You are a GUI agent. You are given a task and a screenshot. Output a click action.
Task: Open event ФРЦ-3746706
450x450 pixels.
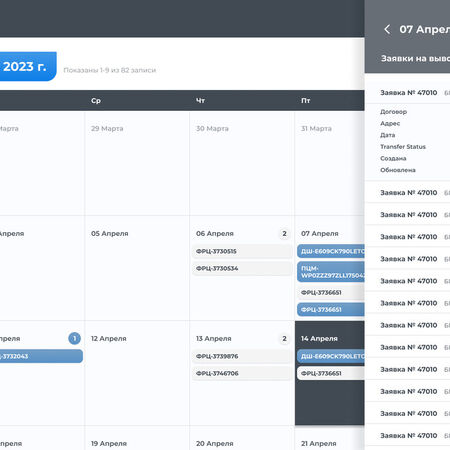[242, 373]
